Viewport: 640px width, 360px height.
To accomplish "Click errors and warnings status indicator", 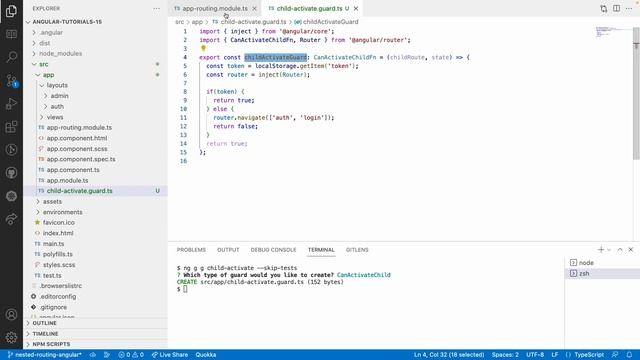I will 131,355.
